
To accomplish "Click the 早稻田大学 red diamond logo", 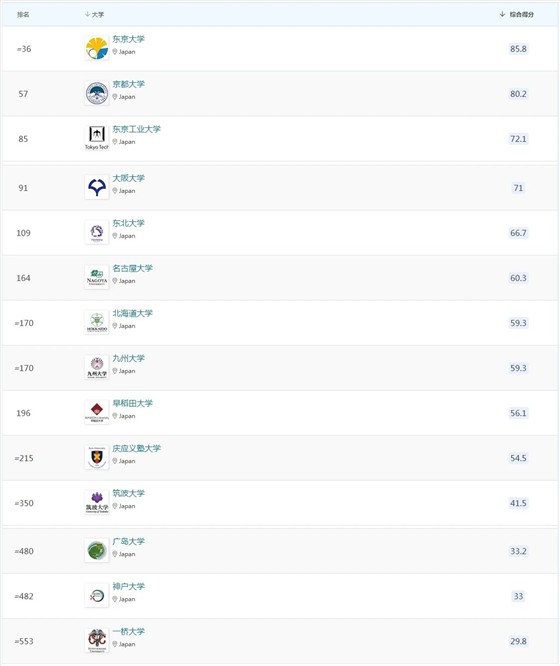I will click(x=97, y=412).
